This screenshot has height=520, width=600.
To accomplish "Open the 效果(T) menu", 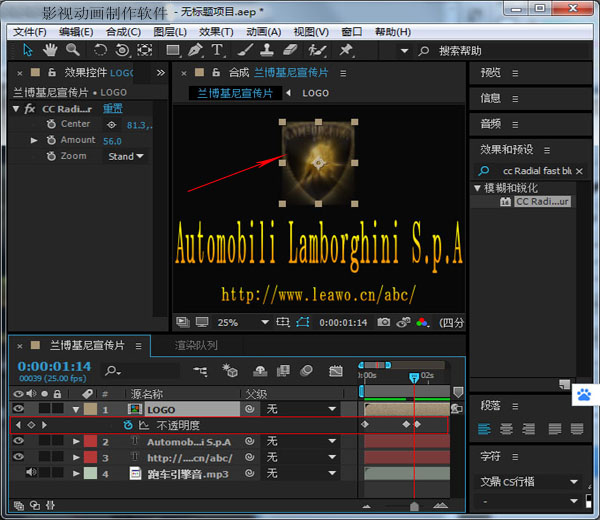I will tap(216, 32).
